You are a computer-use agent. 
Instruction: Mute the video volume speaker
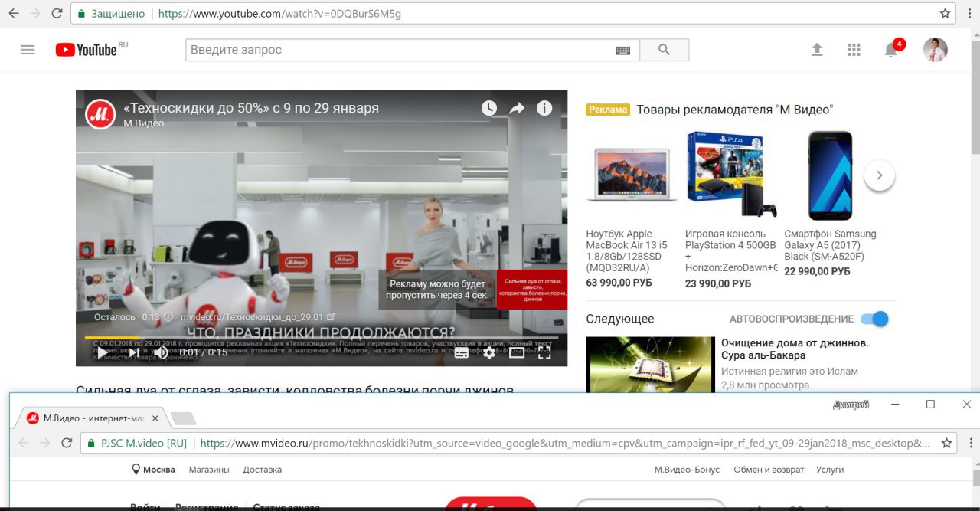tap(161, 352)
